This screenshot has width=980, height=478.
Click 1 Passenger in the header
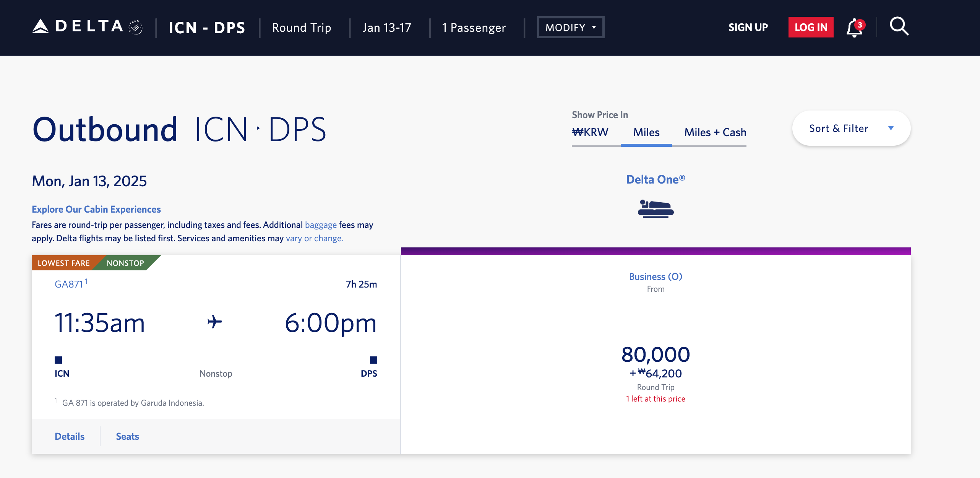coord(474,28)
